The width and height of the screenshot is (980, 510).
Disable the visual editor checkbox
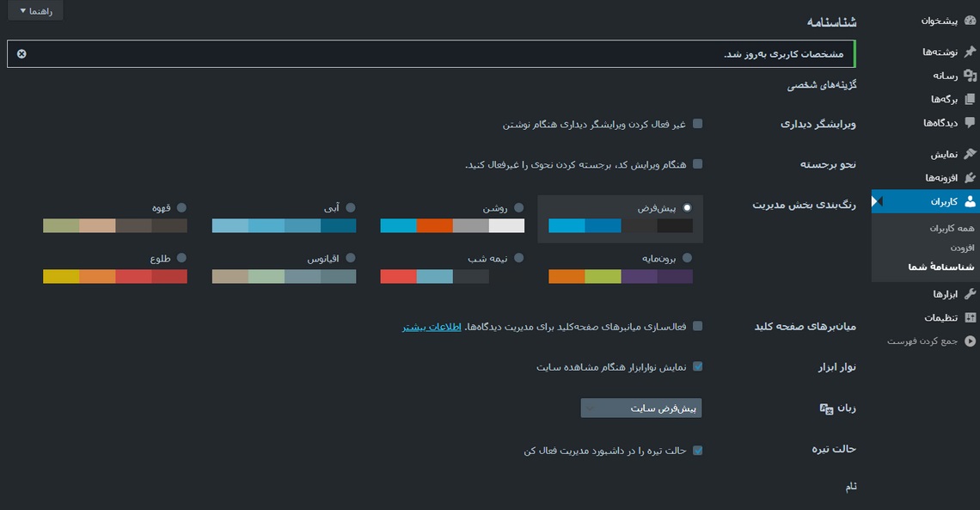tap(697, 124)
